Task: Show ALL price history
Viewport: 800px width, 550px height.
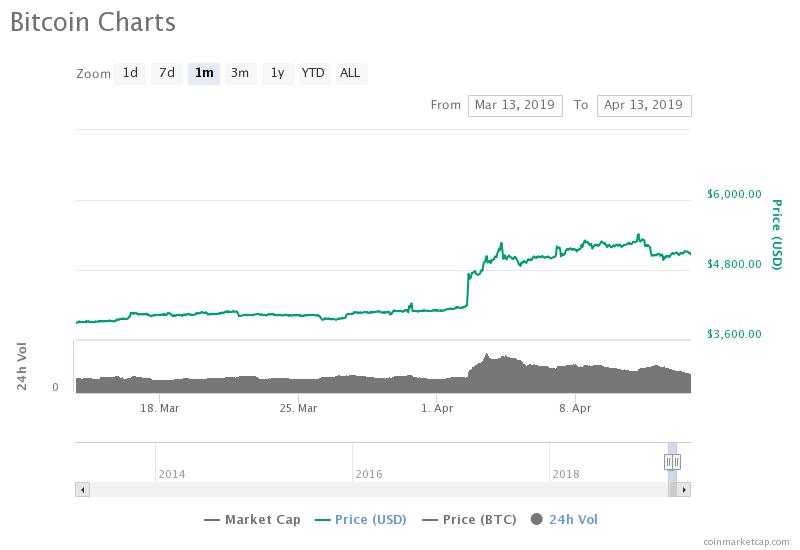Action: 350,73
